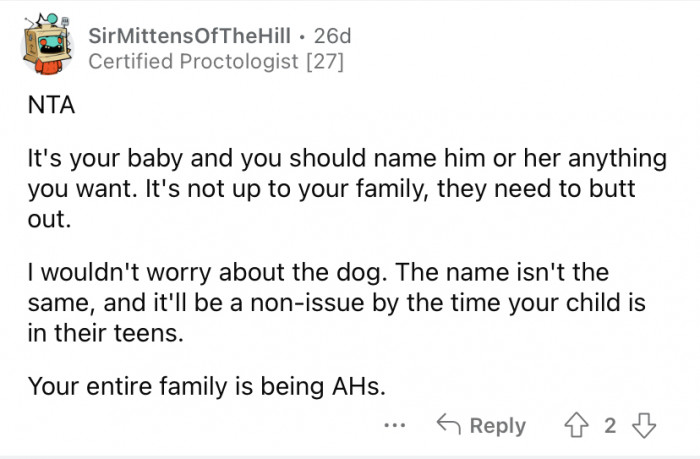Click the vote score number 2
This screenshot has height=459, width=700.
[610, 425]
